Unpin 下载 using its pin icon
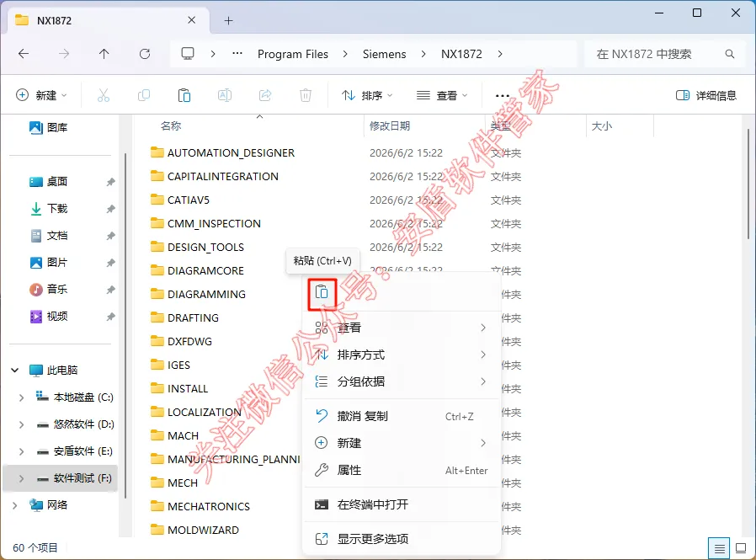The width and height of the screenshot is (756, 560). 111,209
